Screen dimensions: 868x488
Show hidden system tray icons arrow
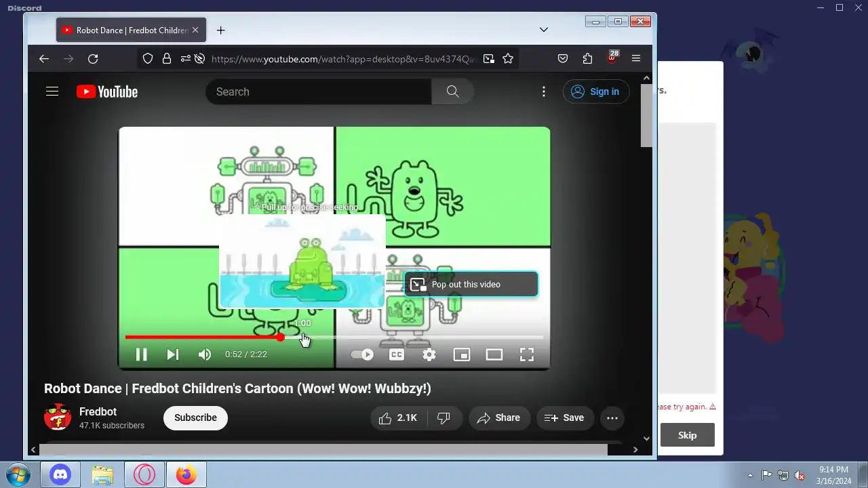[750, 475]
